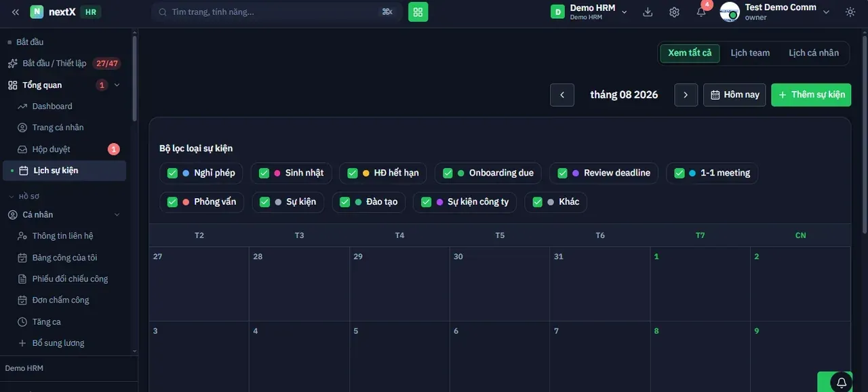868x392 pixels.
Task: Open notifications bell with badge 4
Action: click(701, 12)
